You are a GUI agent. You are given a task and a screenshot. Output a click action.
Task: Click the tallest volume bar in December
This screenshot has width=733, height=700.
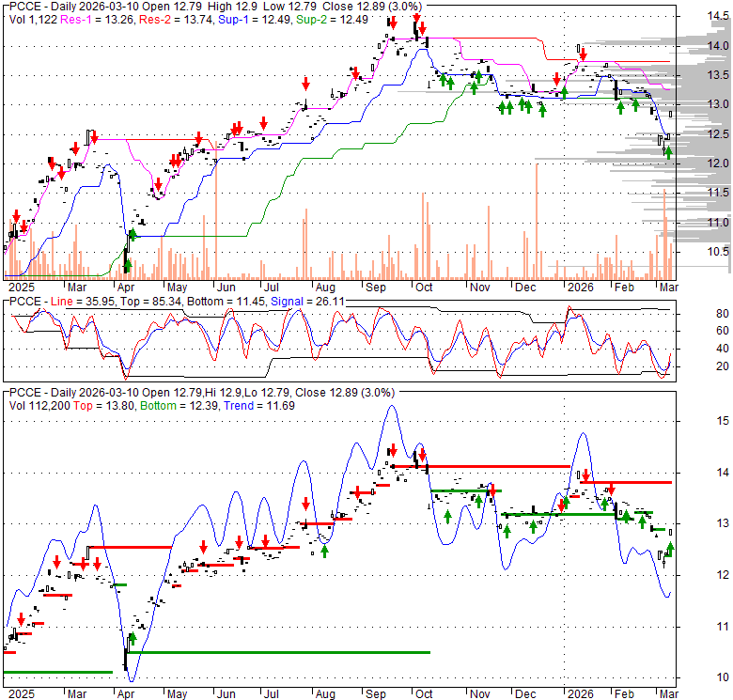point(537,217)
